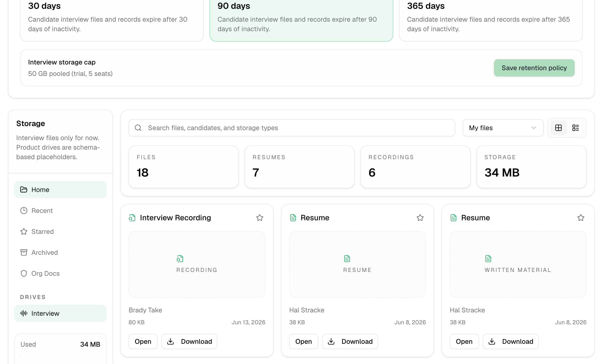Click the document icon next to the Resume title above Written Material

(453, 217)
